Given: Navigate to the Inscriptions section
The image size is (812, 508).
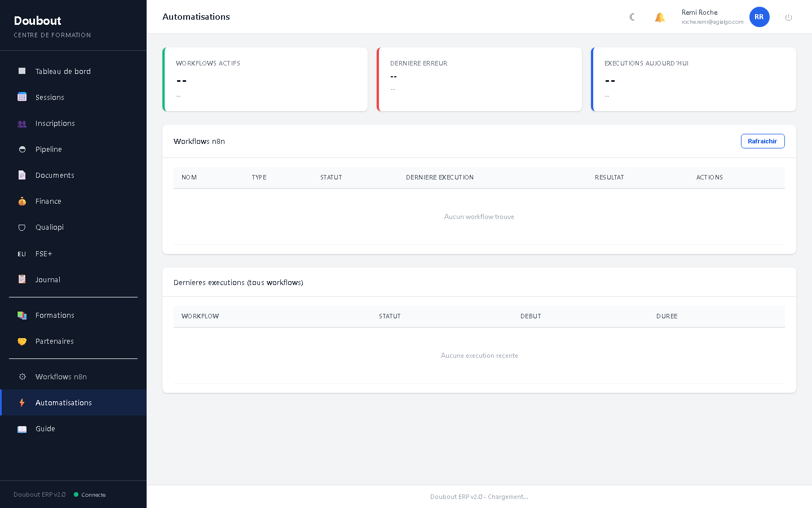Looking at the screenshot, I should pyautogui.click(x=55, y=123).
